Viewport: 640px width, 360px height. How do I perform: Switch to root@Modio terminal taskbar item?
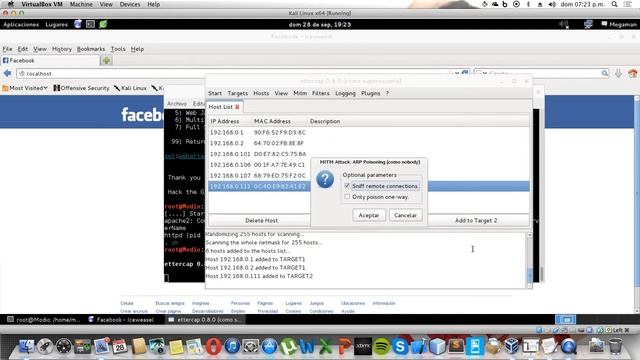click(x=44, y=320)
